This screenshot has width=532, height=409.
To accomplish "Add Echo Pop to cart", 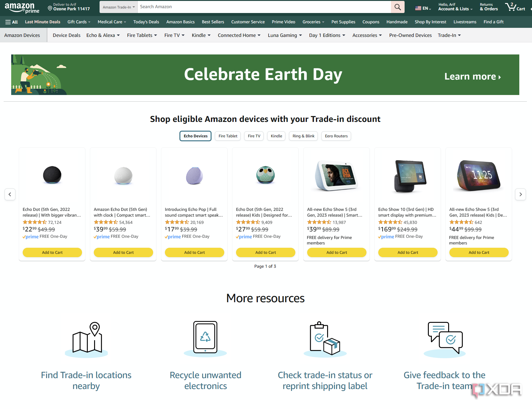I will [x=195, y=252].
